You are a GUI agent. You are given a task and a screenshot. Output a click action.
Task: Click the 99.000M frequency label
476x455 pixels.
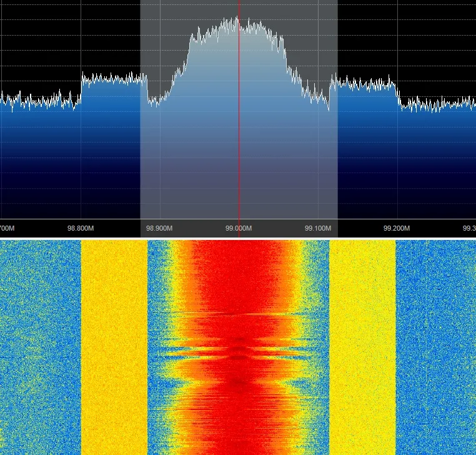[239, 228]
